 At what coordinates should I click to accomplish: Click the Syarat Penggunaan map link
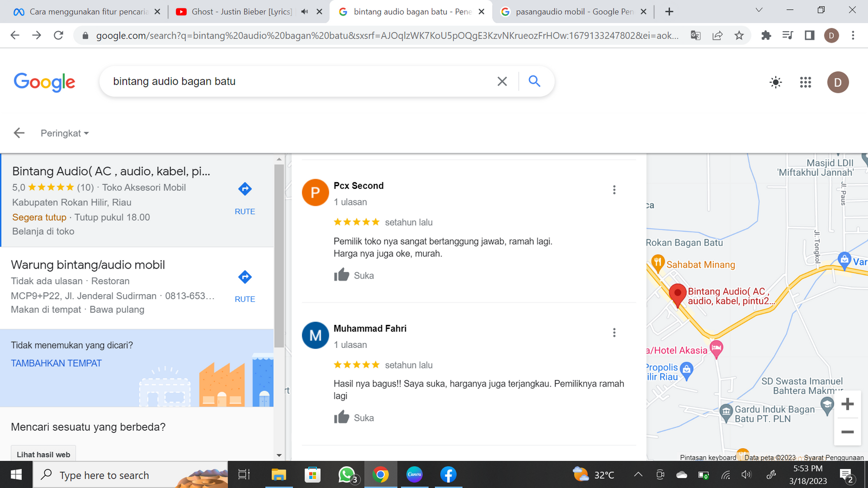coord(833,457)
